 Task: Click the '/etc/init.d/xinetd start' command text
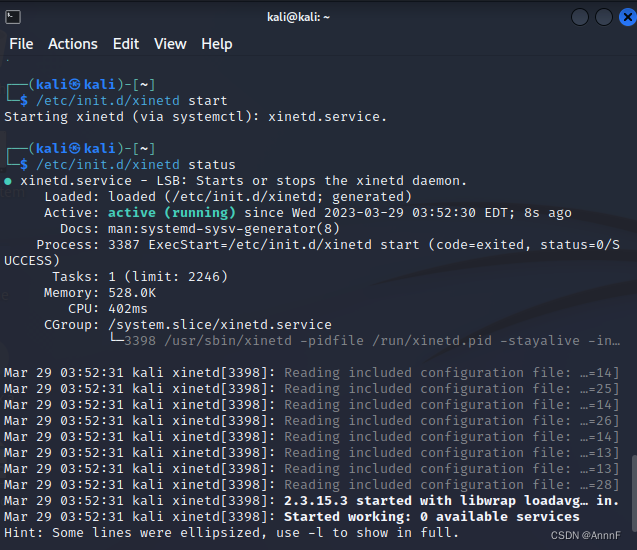[x=132, y=101]
